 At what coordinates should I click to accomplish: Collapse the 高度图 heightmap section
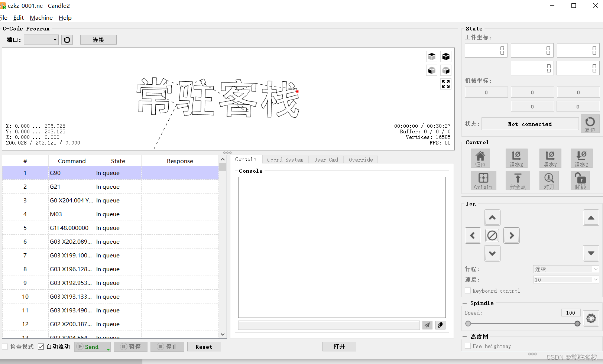[x=465, y=337]
